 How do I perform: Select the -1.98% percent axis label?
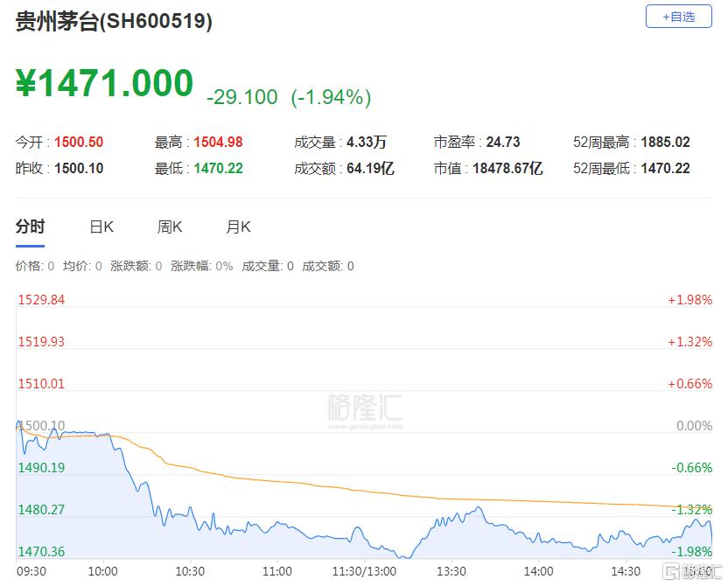pos(692,552)
